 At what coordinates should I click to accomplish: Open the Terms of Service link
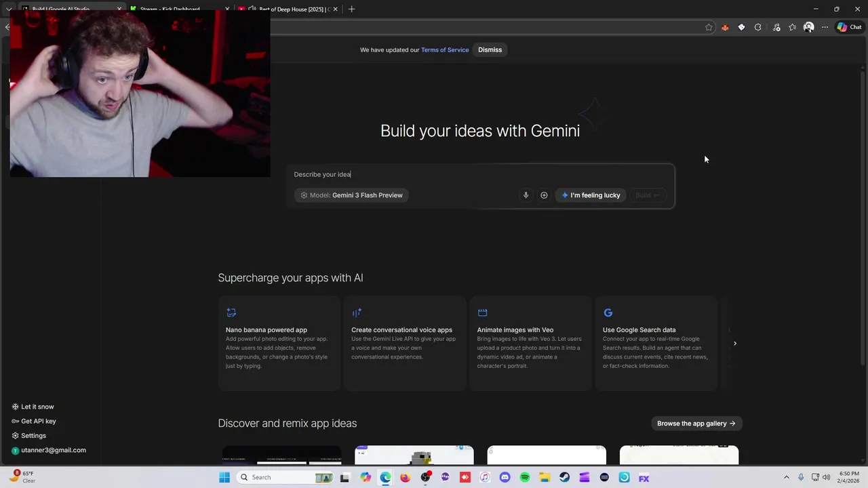coord(445,49)
